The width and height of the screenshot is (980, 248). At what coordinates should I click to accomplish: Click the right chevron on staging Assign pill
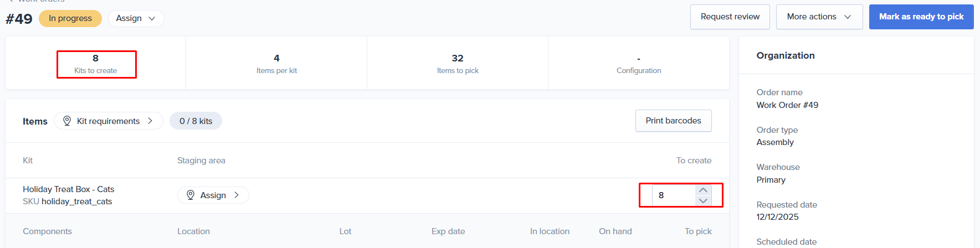tap(237, 195)
